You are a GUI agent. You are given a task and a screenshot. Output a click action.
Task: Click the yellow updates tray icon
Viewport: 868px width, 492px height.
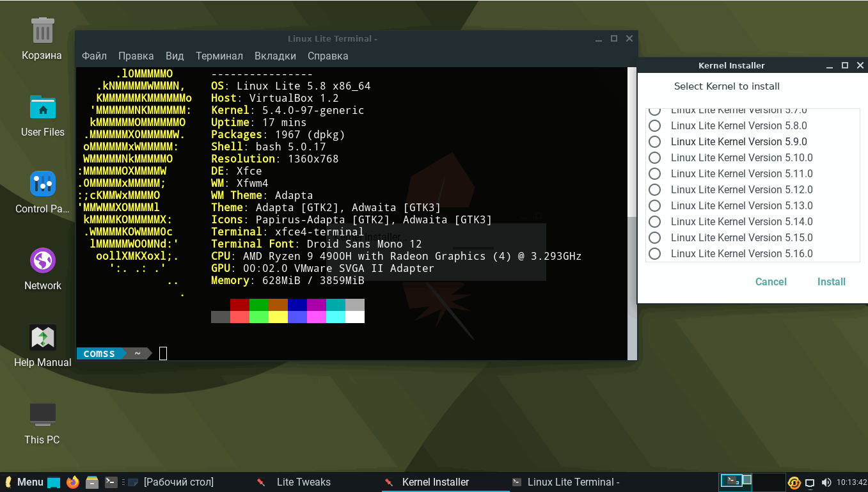[794, 482]
